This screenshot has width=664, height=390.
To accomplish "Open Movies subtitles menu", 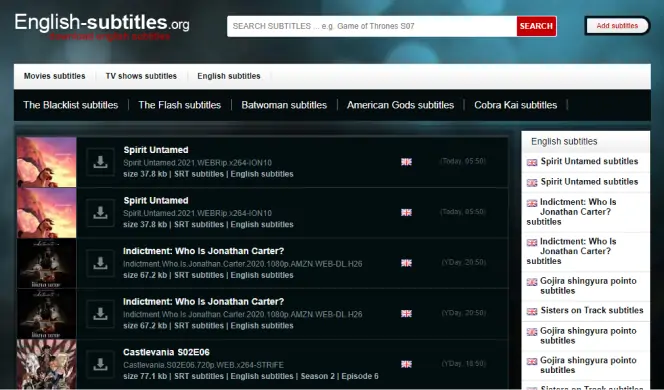I will 55,76.
